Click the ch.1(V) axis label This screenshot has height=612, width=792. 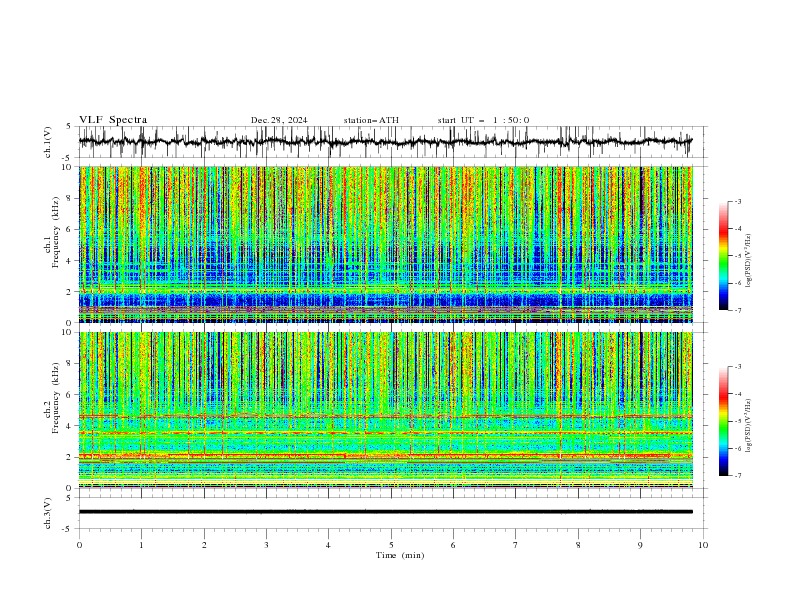pyautogui.click(x=48, y=142)
